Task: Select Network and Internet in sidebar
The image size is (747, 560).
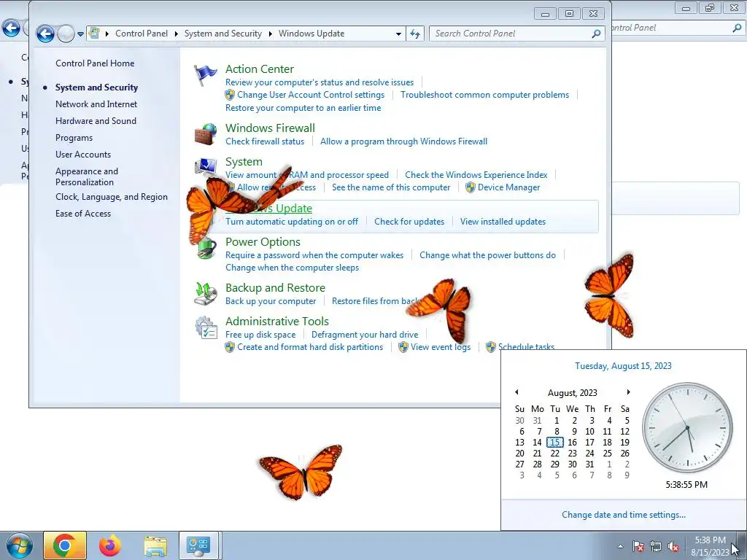Action: [x=96, y=104]
